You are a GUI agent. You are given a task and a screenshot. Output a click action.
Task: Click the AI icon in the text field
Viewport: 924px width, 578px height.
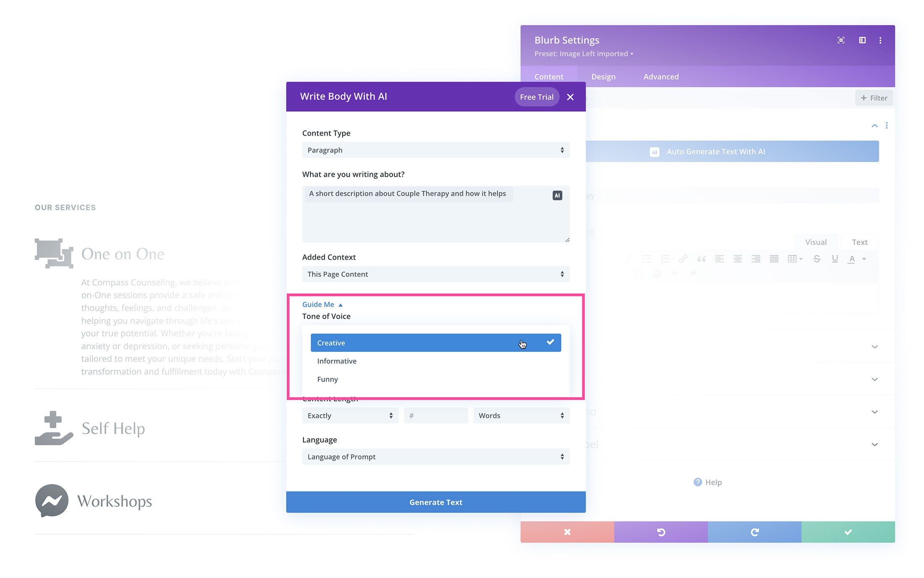[557, 195]
